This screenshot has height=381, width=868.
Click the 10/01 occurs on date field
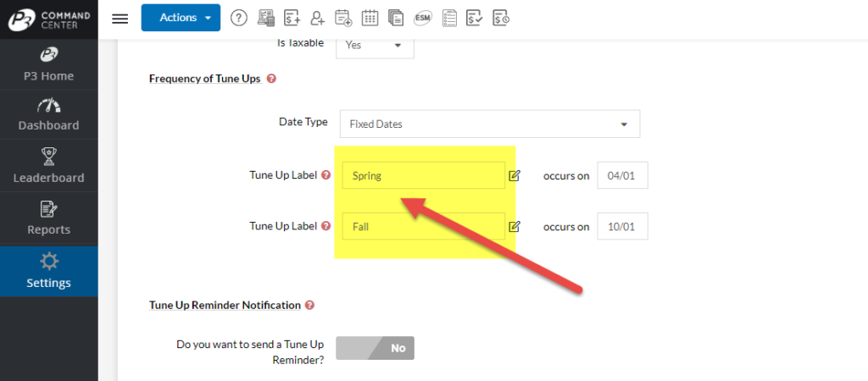(x=622, y=227)
